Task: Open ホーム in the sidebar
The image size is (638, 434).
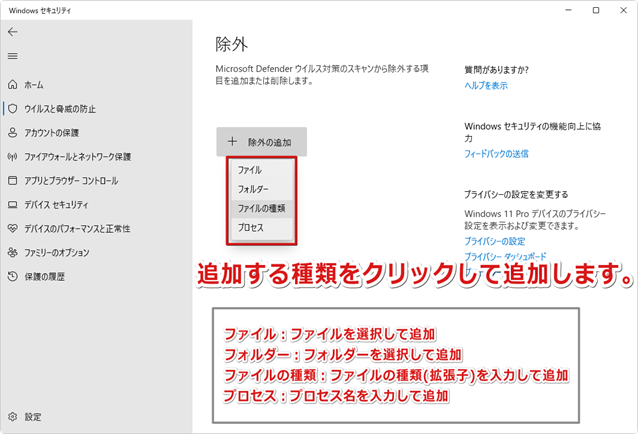Action: tap(34, 85)
